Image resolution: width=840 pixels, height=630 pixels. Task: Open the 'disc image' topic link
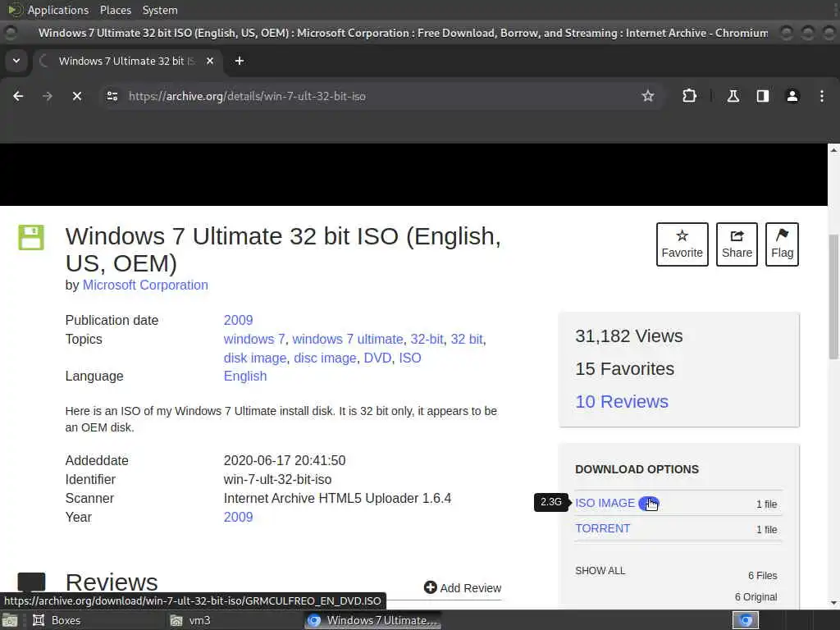click(325, 358)
